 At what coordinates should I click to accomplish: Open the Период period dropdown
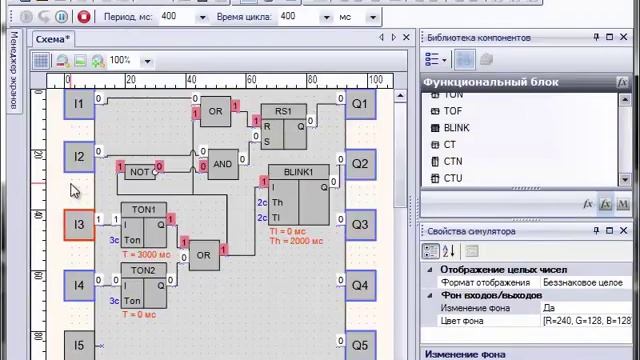coord(202,18)
